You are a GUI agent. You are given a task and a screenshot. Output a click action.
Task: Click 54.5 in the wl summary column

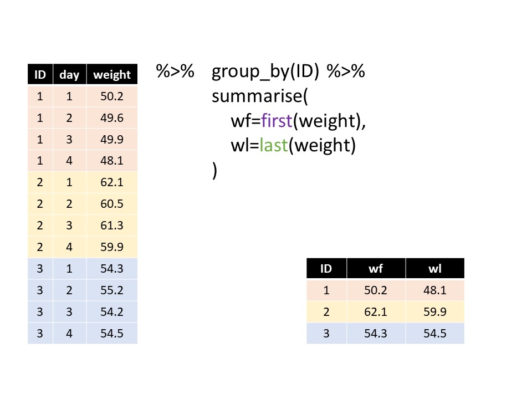[434, 333]
